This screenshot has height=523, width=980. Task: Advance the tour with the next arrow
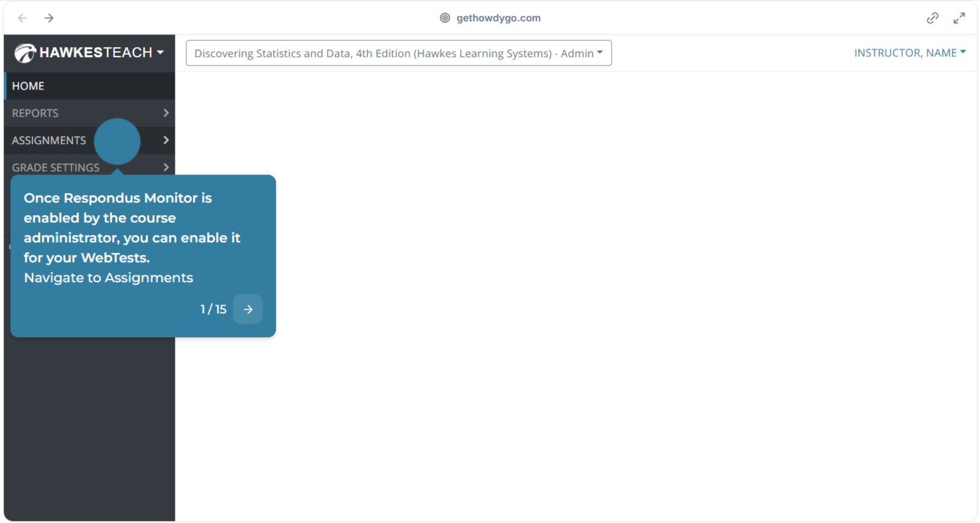248,309
